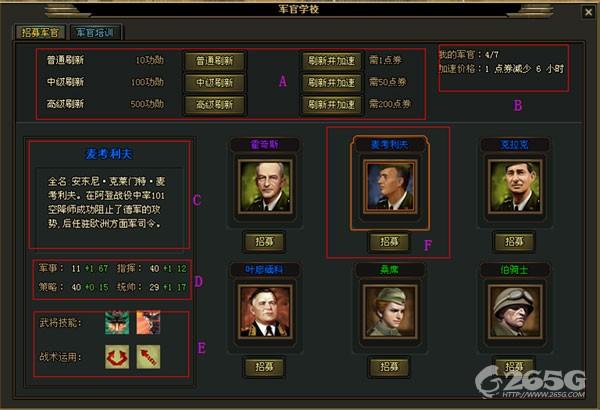600x410 pixels.
Task: Select the 克拉克 officer portrait
Action: 514,186
